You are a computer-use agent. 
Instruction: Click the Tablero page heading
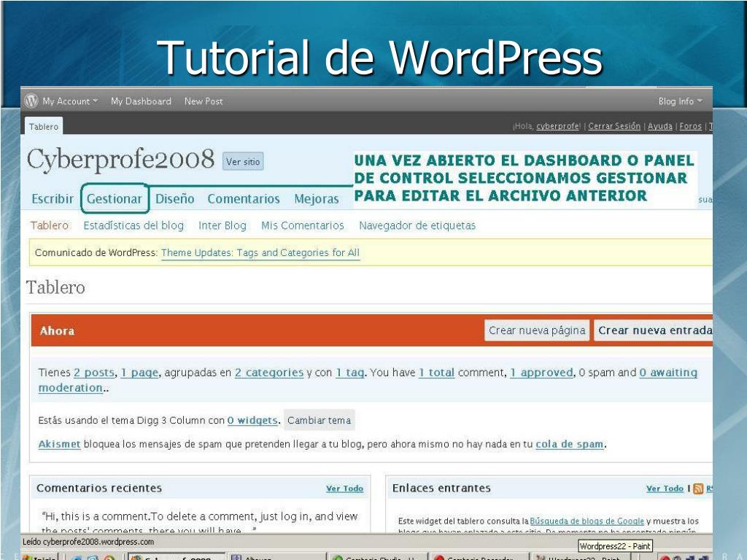55,287
